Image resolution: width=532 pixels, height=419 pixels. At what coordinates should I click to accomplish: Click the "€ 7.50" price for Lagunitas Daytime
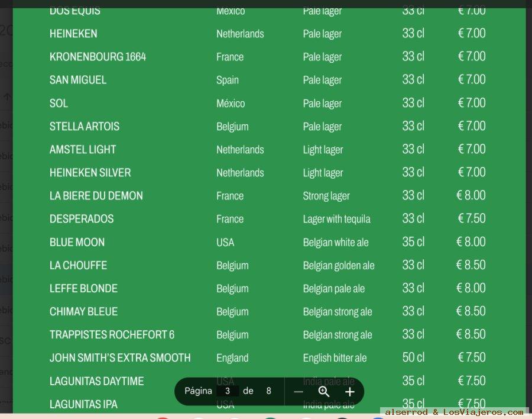click(x=472, y=381)
